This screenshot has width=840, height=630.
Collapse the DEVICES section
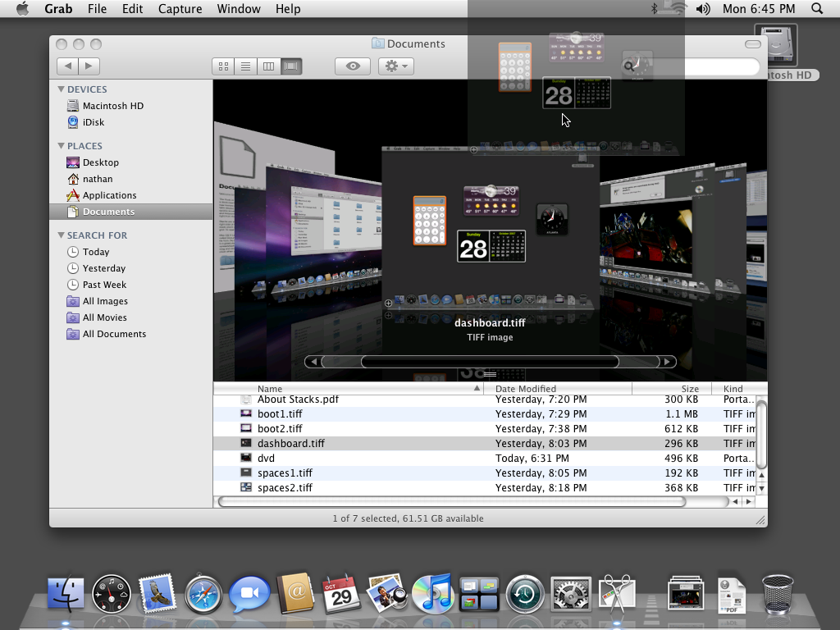(60, 89)
